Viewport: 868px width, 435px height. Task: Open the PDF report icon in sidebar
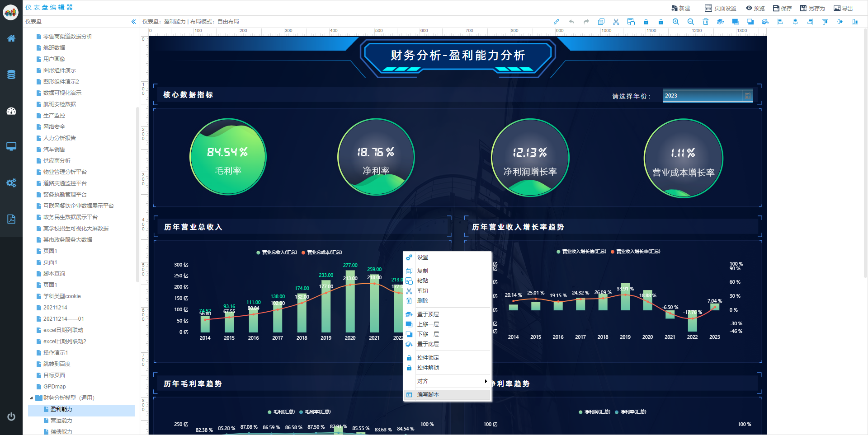click(11, 219)
